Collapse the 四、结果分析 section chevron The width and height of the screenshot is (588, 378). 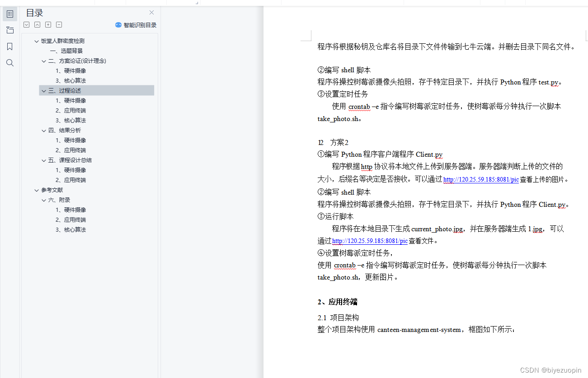tap(43, 130)
